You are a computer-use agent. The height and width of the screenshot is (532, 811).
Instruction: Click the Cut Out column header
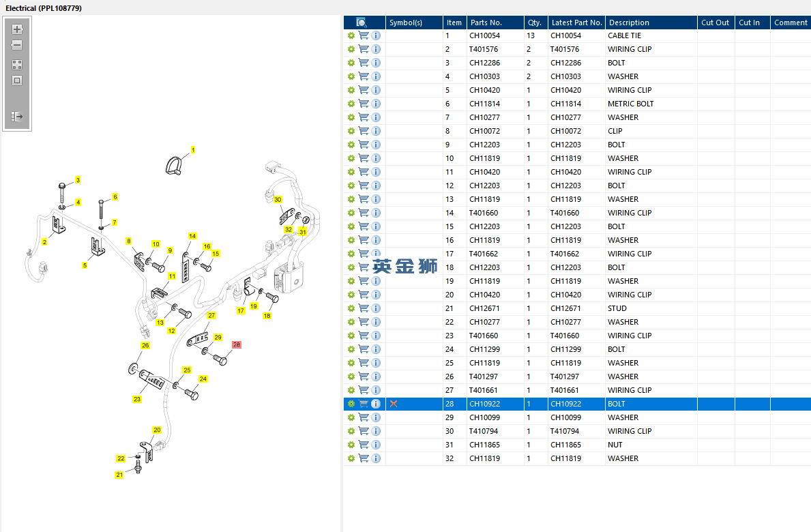[x=716, y=23]
